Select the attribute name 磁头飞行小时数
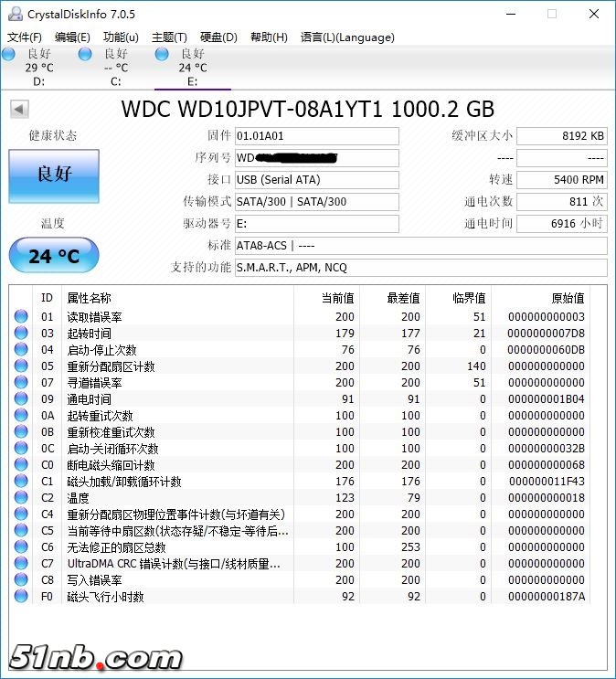The height and width of the screenshot is (679, 616). (105, 597)
